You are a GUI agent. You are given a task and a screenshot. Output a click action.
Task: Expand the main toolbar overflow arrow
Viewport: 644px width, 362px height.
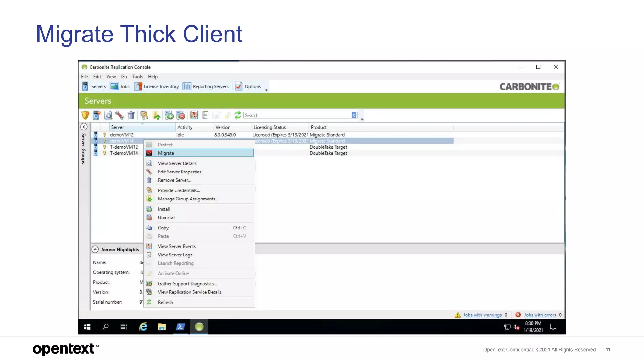point(266,90)
